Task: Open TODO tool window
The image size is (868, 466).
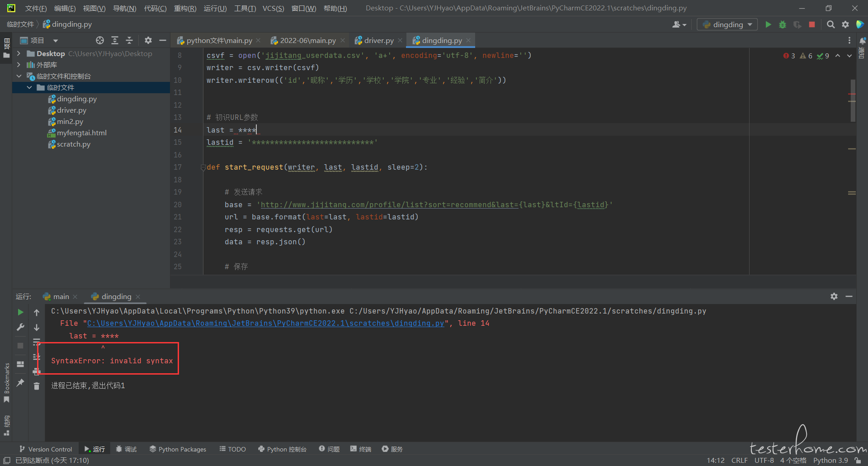Action: [x=232, y=449]
